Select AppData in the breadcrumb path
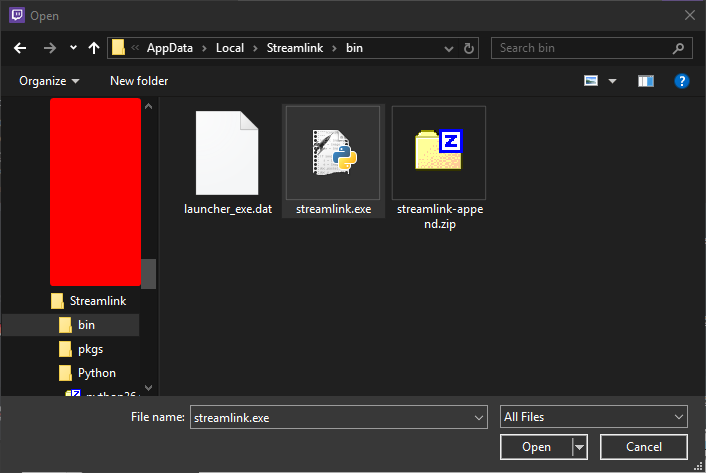This screenshot has width=706, height=473. point(170,48)
